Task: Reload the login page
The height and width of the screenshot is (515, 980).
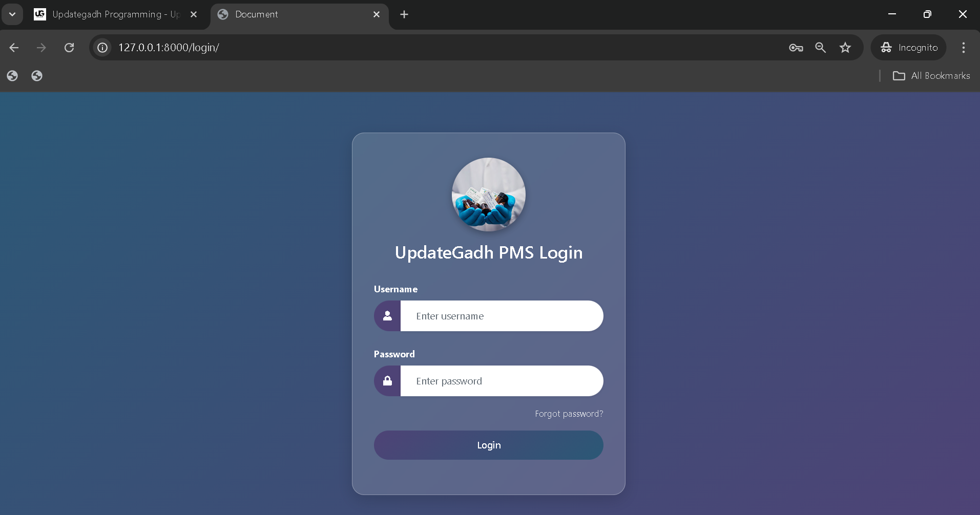Action: (x=69, y=48)
